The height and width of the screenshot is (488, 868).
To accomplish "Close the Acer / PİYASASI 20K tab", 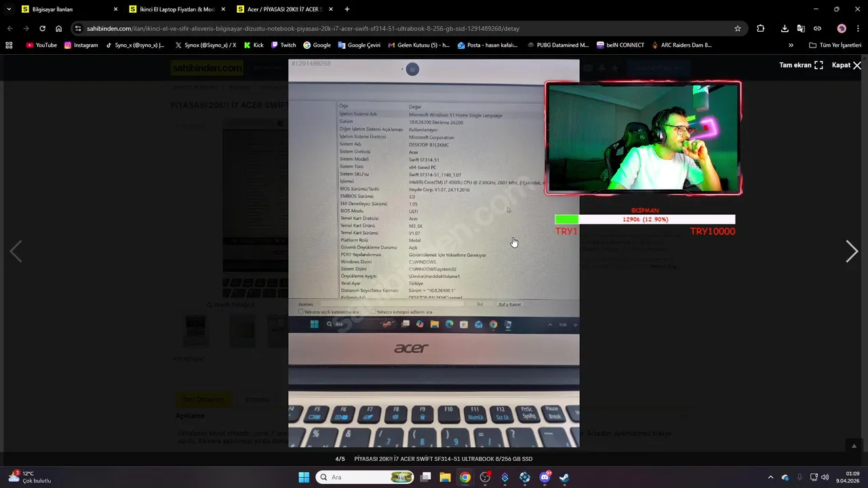I will (x=331, y=9).
